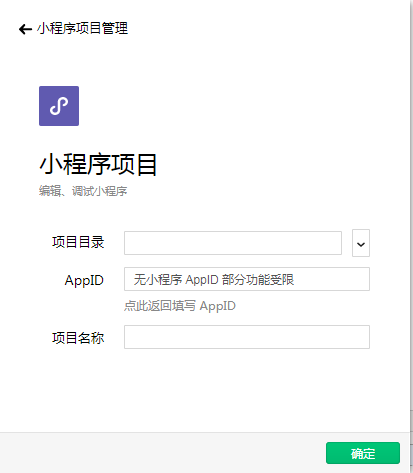Image resolution: width=413 pixels, height=473 pixels.
Task: Click the 小程序项目管理 header text
Action: (x=82, y=28)
